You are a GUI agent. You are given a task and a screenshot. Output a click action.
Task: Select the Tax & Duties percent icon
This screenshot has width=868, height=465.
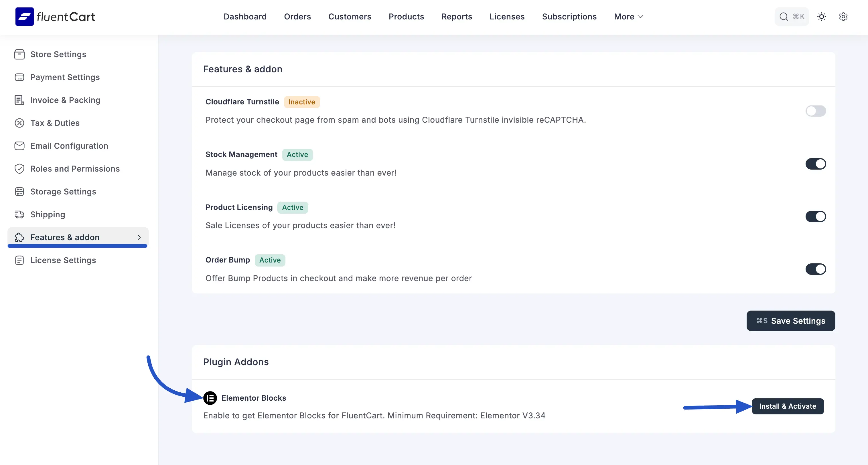click(x=19, y=123)
